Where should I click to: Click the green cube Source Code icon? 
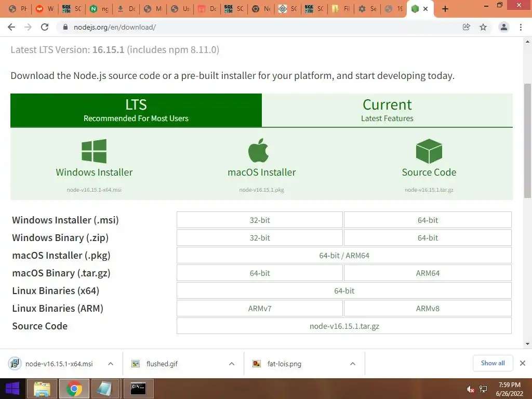[x=429, y=151]
